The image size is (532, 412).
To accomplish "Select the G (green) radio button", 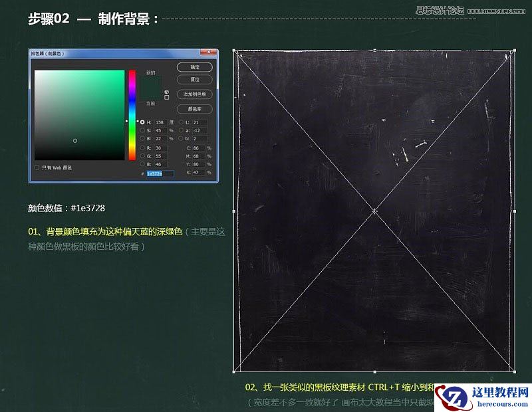I will click(142, 156).
